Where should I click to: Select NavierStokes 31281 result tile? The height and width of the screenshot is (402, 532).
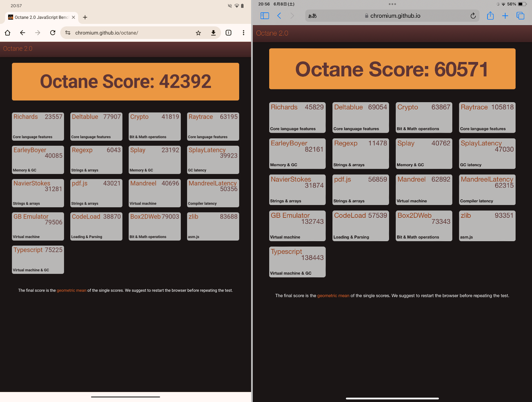click(x=38, y=193)
